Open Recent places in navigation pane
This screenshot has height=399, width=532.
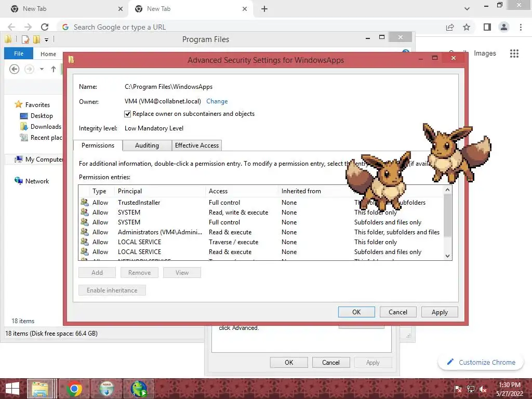tap(41, 137)
